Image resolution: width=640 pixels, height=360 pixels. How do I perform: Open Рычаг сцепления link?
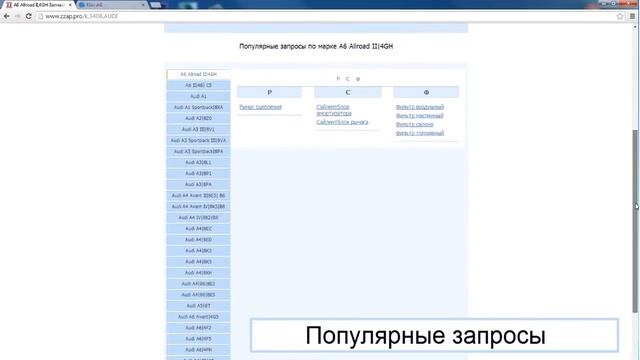pos(260,107)
